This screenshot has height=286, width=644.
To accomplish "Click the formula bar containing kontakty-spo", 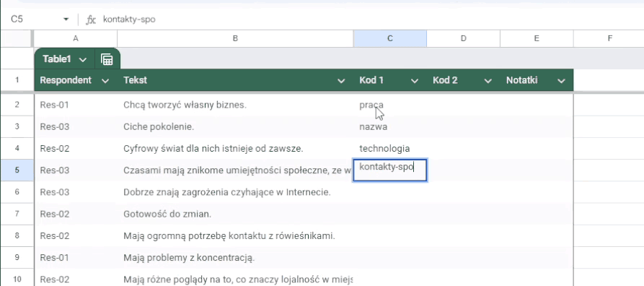I will [x=370, y=19].
